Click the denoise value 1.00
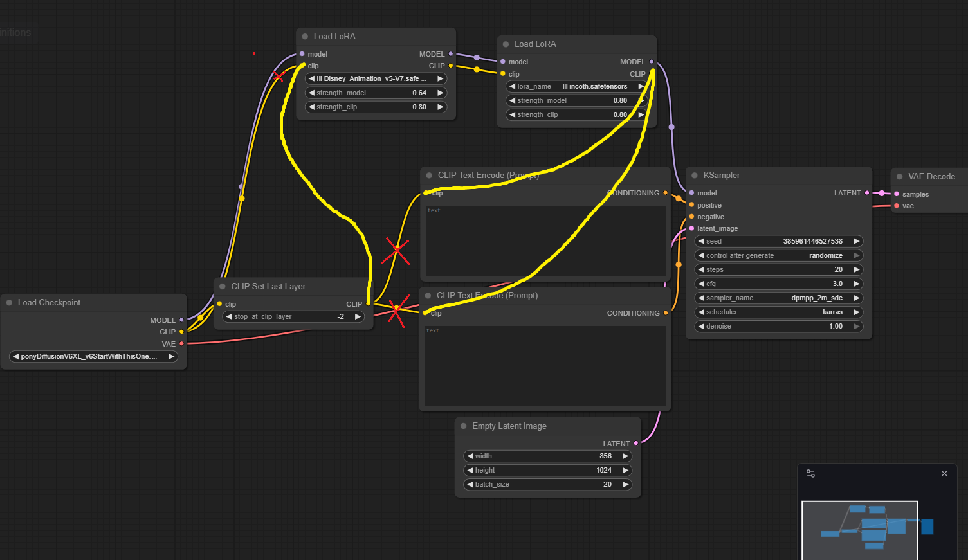Viewport: 968px width, 560px height. [x=836, y=327]
